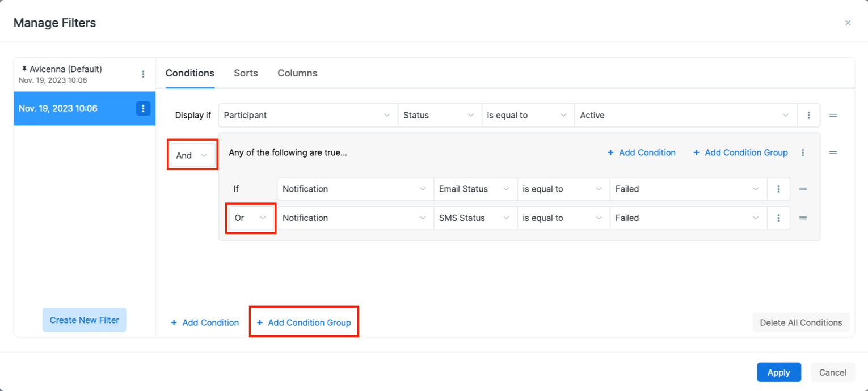Image resolution: width=868 pixels, height=391 pixels.
Task: Click the Create New Filter button
Action: (x=84, y=320)
